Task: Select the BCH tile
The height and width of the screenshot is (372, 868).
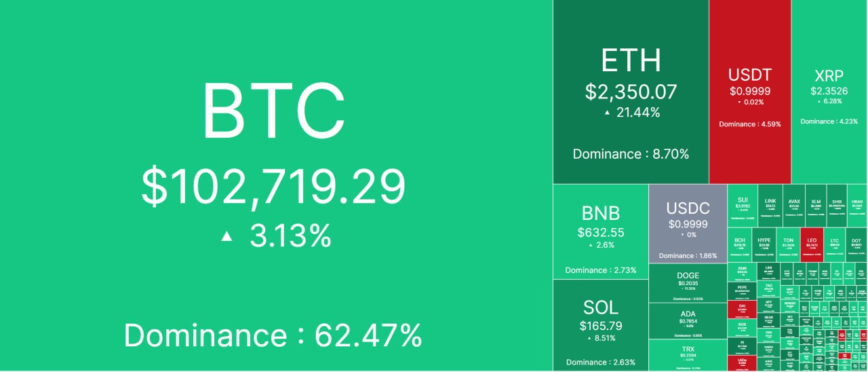Action: pos(740,245)
